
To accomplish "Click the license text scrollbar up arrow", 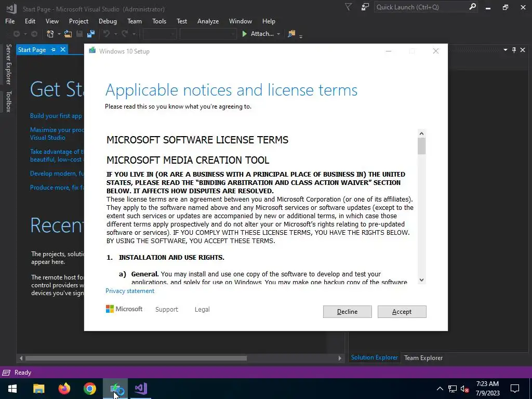I will coord(421,134).
